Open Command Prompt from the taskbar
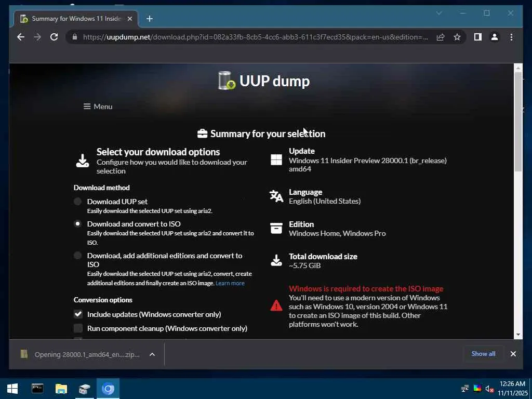Viewport: 532px width, 399px height. click(37, 389)
